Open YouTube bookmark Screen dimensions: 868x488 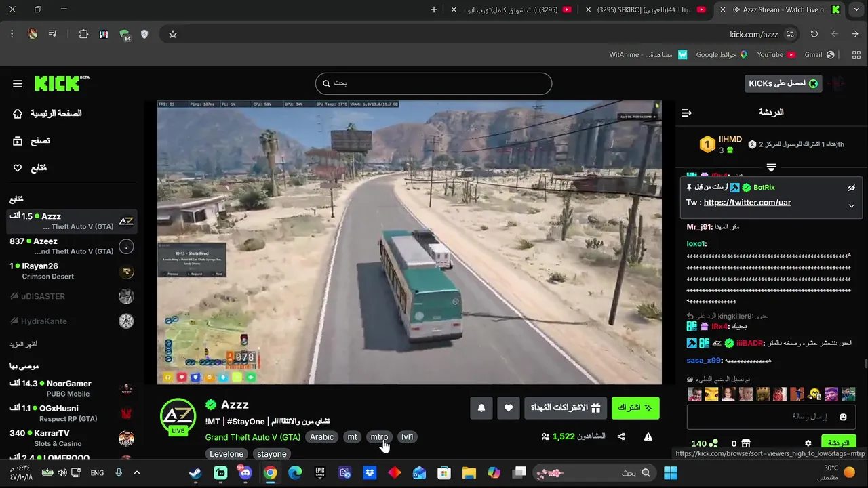776,54
